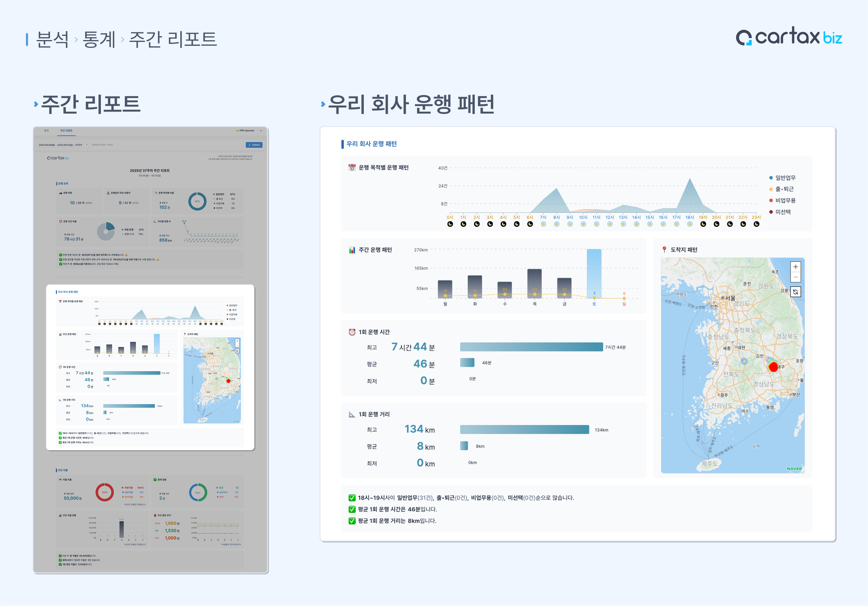Click the cartax biz logo at top right
This screenshot has width=868, height=606.
789,37
